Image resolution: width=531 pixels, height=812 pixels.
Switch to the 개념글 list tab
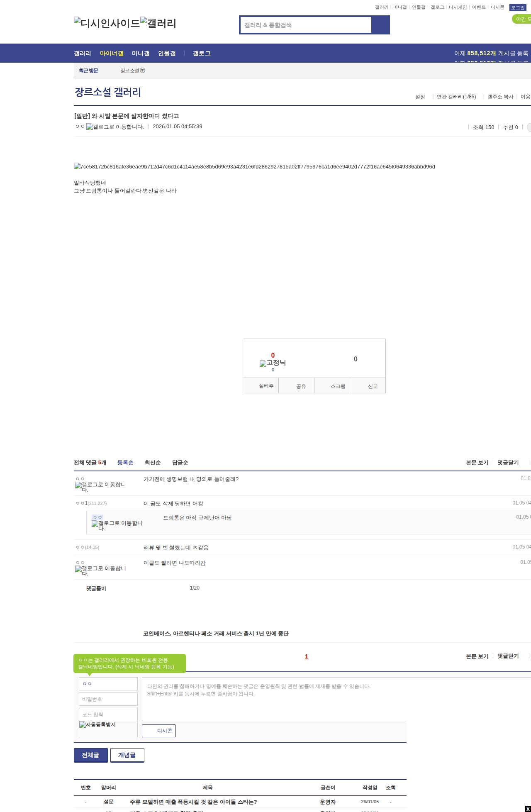tap(127, 755)
